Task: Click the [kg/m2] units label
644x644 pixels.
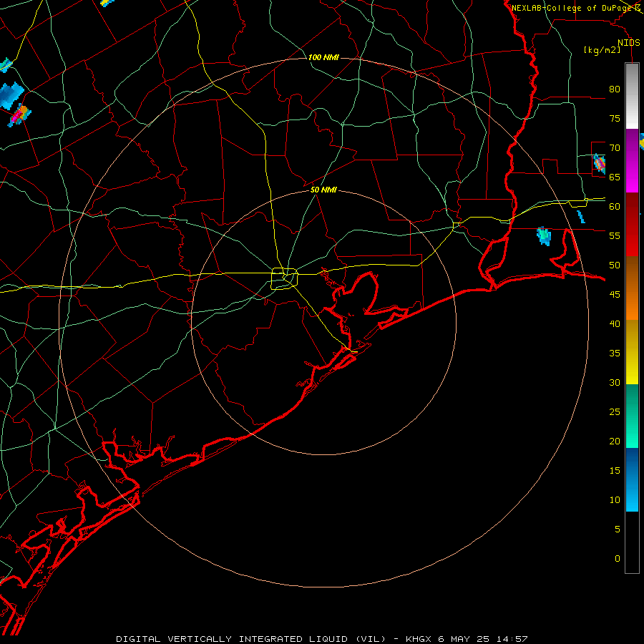Action: [x=602, y=50]
